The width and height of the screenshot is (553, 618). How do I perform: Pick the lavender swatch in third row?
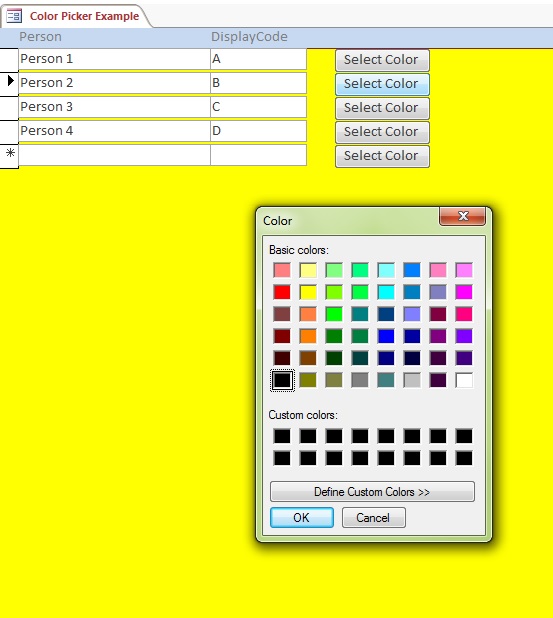(x=412, y=314)
